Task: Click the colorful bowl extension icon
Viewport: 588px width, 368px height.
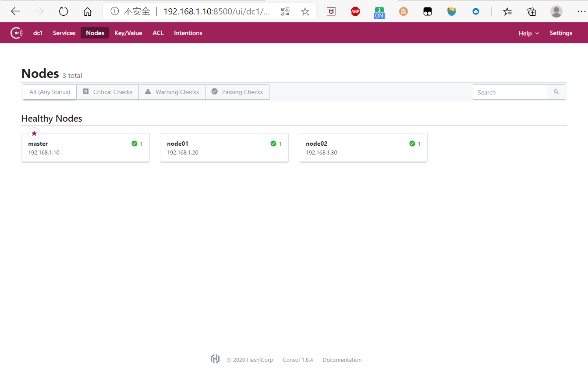Action: [452, 12]
